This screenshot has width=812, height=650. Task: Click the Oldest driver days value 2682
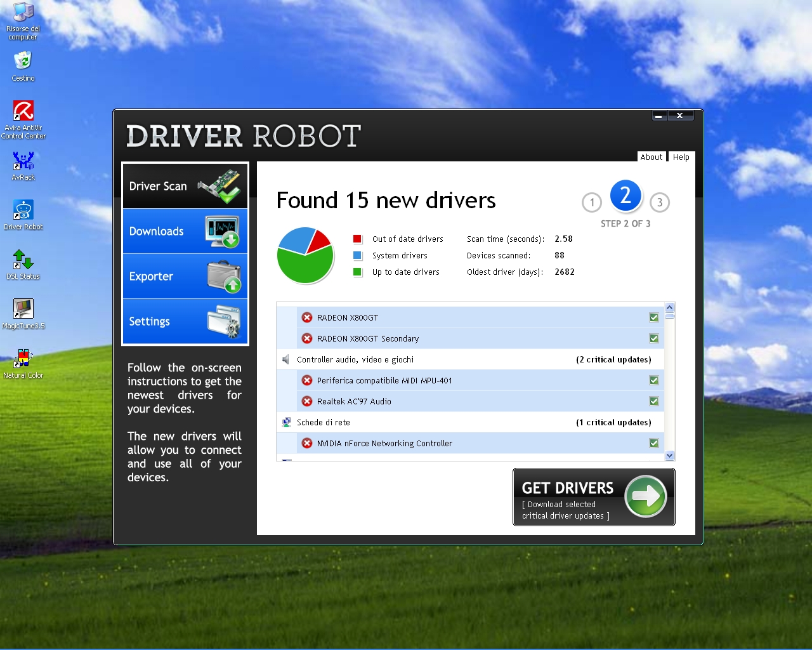(x=565, y=272)
